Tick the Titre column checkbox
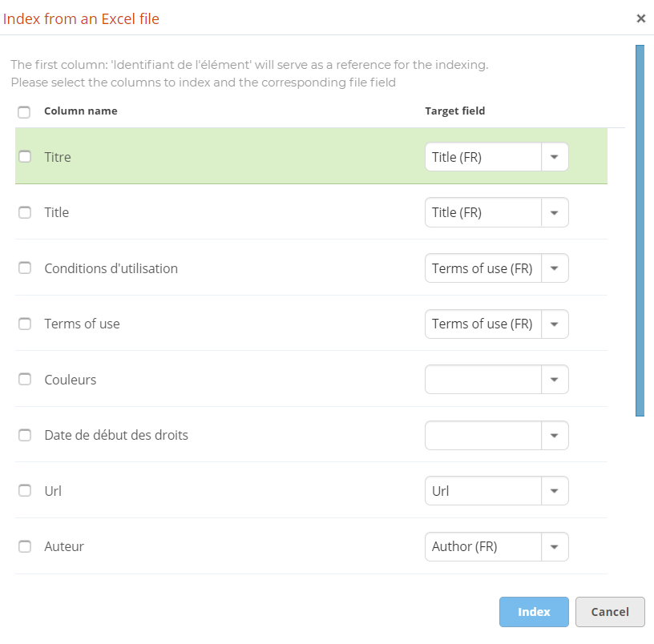Screen dimensions: 654x644 click(25, 156)
